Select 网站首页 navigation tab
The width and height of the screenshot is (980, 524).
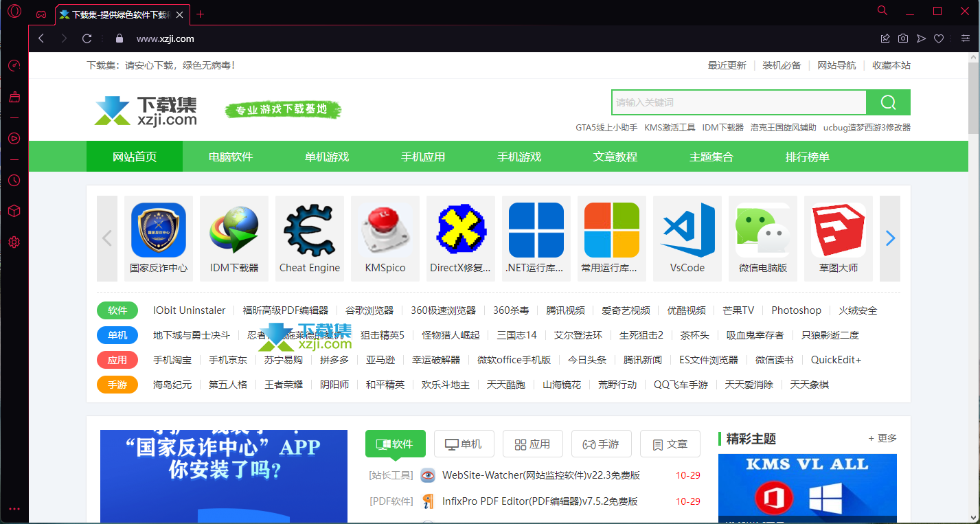pos(135,157)
